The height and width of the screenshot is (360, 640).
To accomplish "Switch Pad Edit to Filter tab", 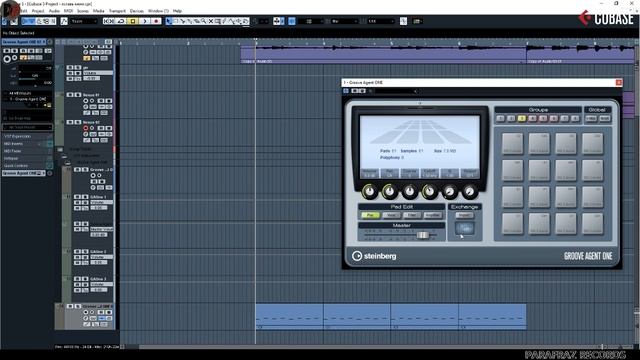I will point(411,215).
